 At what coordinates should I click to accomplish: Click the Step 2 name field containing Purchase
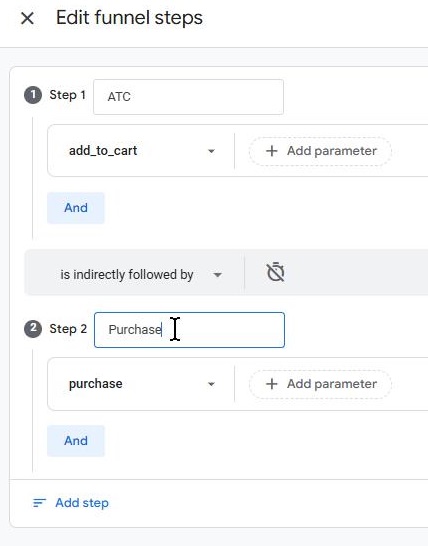tap(189, 330)
